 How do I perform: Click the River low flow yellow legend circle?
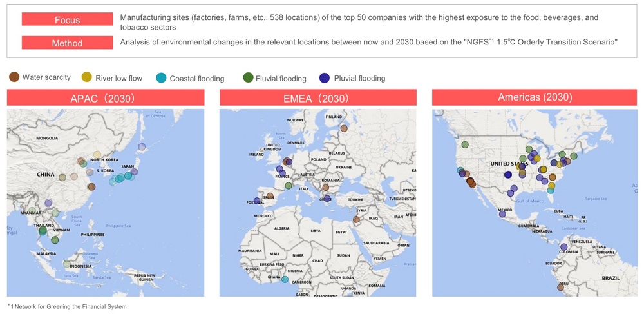point(87,78)
